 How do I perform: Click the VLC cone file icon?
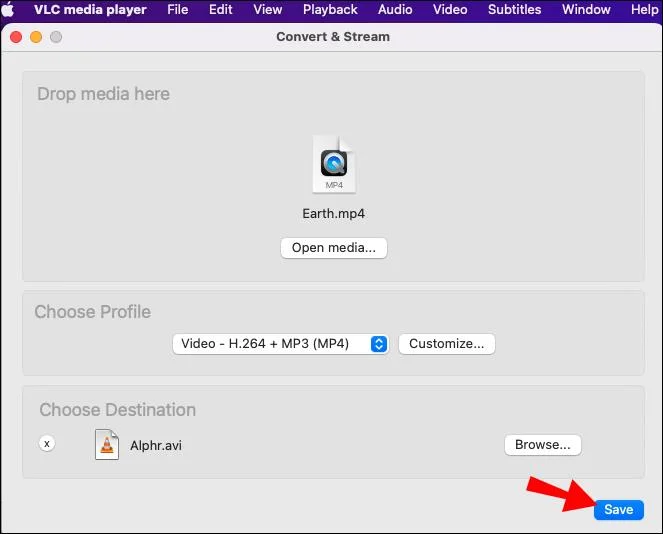(107, 444)
